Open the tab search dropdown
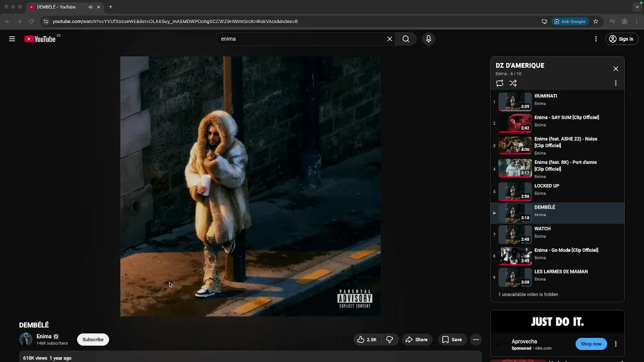Image resolution: width=644 pixels, height=362 pixels. point(637,7)
